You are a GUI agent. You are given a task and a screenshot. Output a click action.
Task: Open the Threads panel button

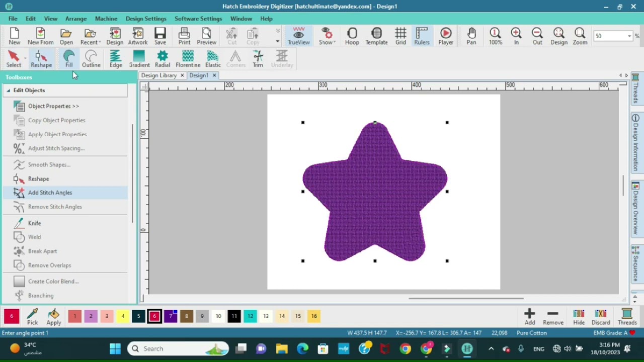(627, 317)
